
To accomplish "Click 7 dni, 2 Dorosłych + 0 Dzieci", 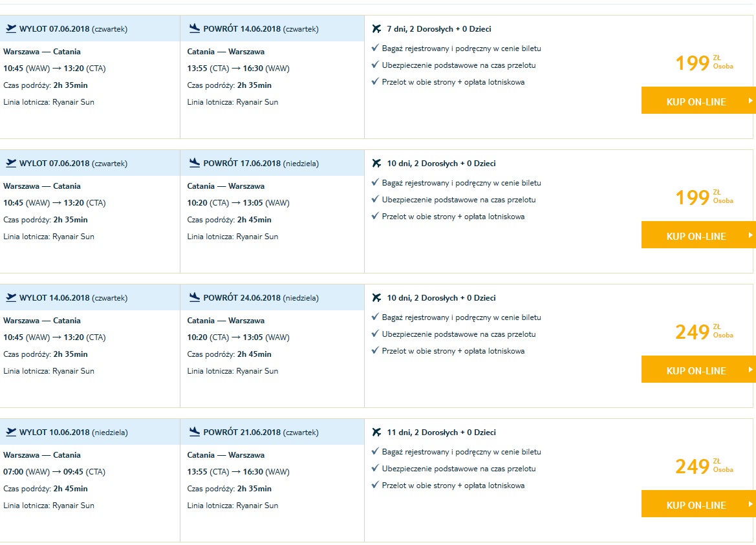I will coord(438,29).
